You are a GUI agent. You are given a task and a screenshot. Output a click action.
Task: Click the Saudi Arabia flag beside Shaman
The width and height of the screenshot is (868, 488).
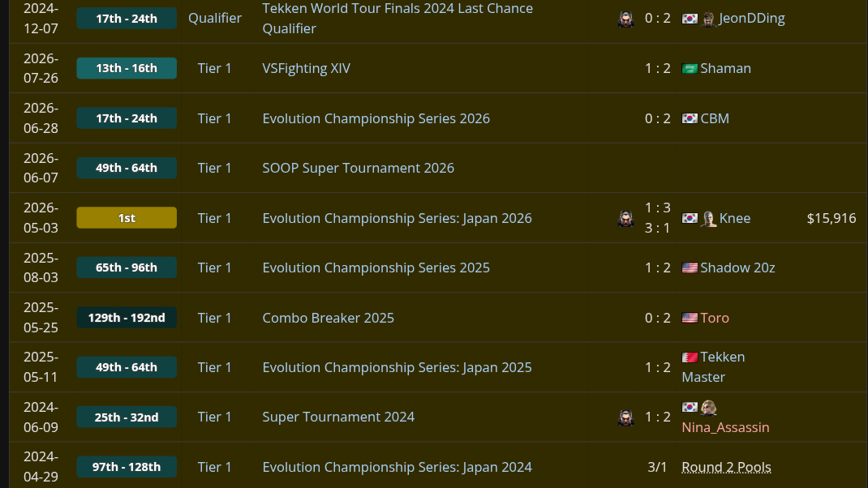tap(690, 69)
